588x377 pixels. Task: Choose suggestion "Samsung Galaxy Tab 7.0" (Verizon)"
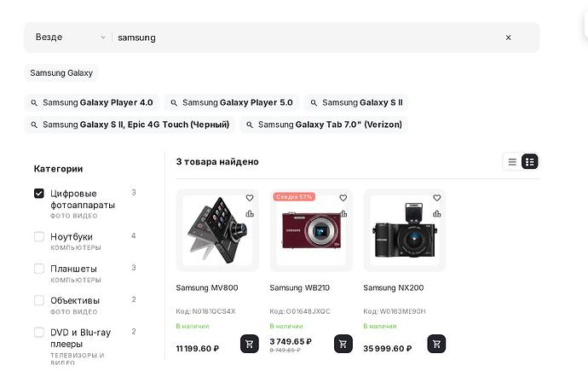pos(324,125)
